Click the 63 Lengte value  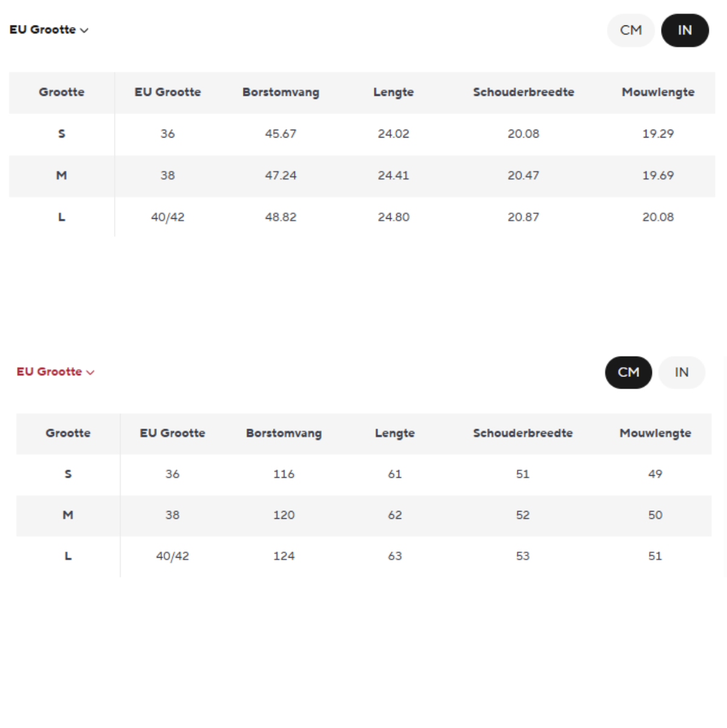click(x=394, y=556)
